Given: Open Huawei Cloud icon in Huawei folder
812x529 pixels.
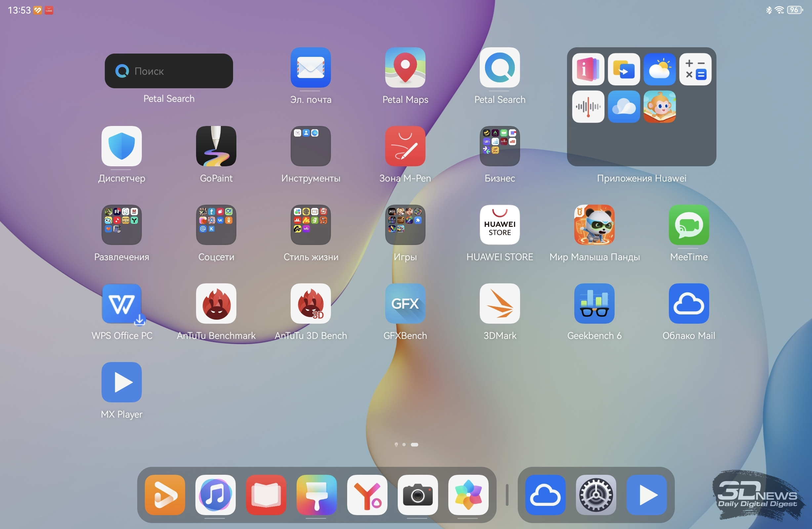Looking at the screenshot, I should click(624, 106).
